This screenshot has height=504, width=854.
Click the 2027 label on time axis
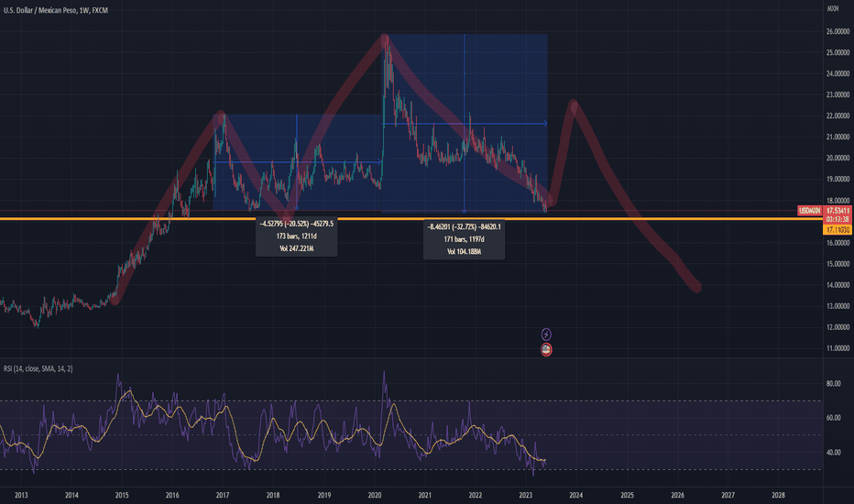[728, 495]
